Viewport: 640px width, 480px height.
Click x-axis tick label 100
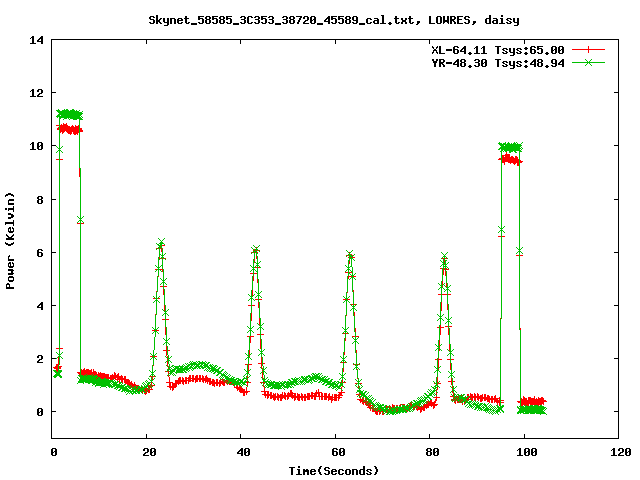pos(527,452)
